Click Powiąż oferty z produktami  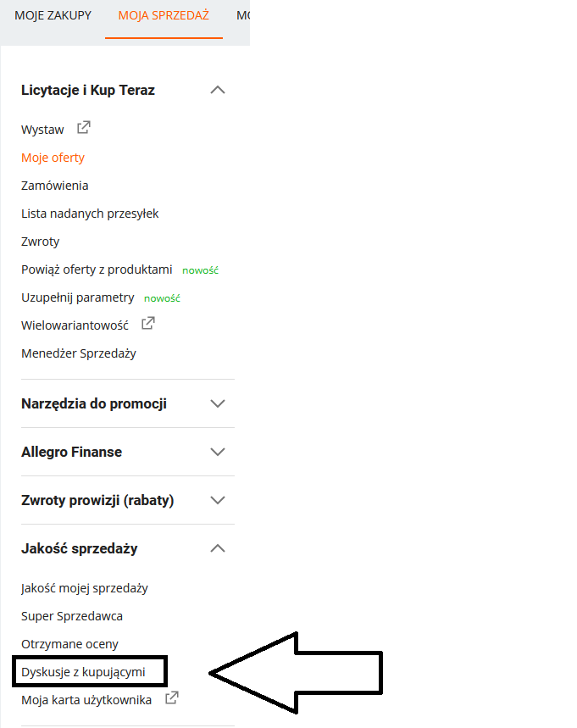[x=97, y=270]
